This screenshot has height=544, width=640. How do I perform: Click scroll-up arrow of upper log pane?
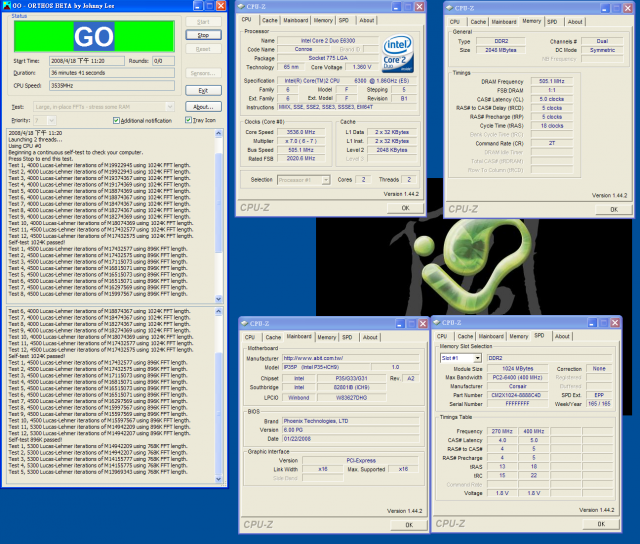click(x=218, y=133)
